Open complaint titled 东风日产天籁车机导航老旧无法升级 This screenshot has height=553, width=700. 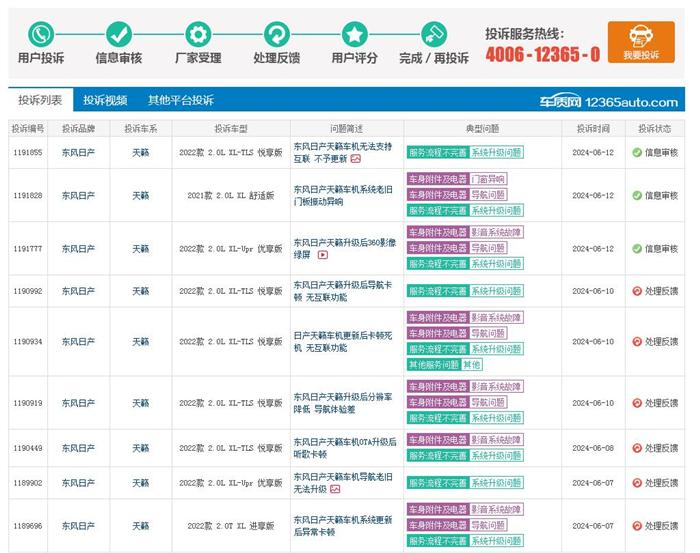[x=343, y=482]
